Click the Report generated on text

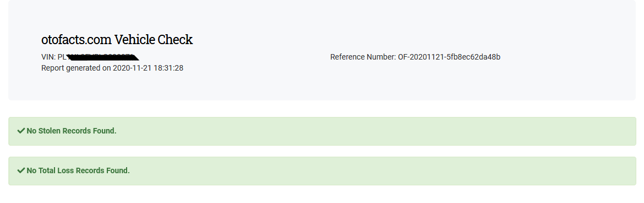coord(77,68)
